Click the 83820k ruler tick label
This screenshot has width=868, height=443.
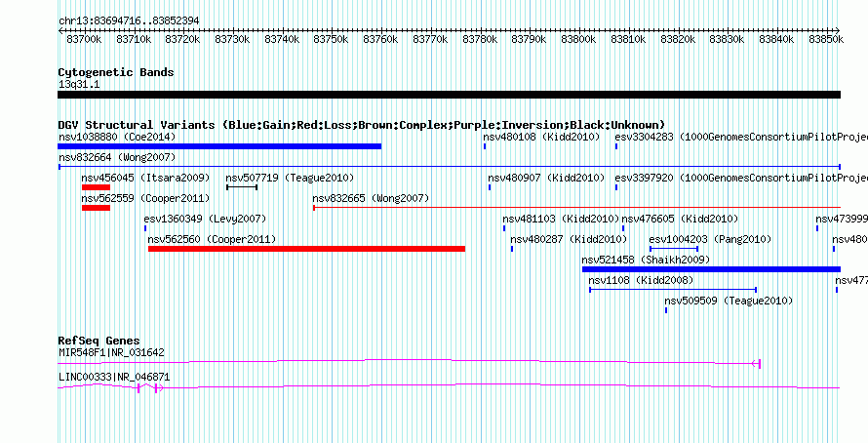coord(677,39)
